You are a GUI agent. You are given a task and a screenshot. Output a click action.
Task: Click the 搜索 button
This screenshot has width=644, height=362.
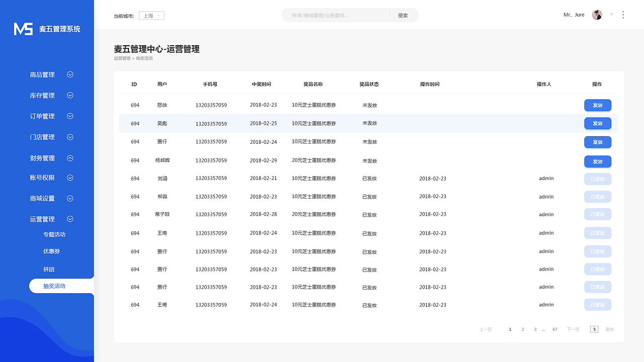(x=403, y=16)
